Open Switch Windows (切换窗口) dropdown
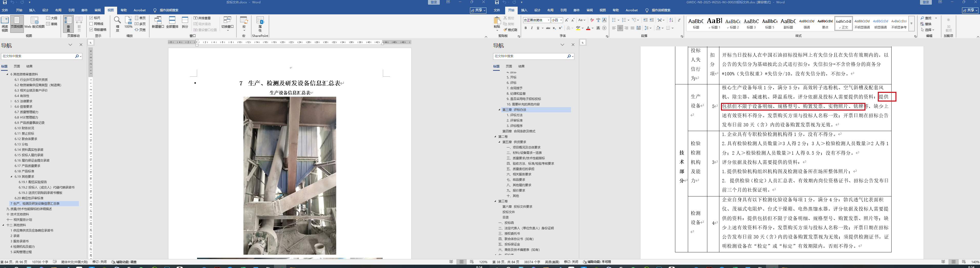 [228, 24]
